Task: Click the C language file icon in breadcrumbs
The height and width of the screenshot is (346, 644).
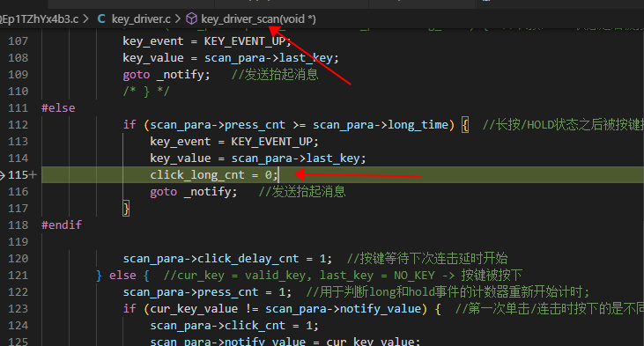Action: pos(101,18)
